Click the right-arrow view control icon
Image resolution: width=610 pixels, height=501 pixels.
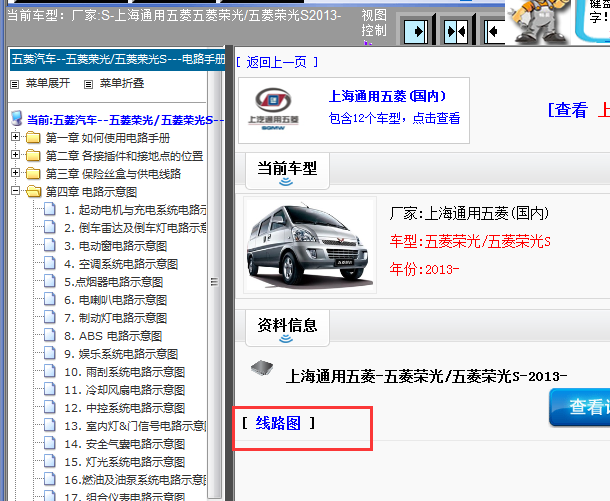(416, 31)
